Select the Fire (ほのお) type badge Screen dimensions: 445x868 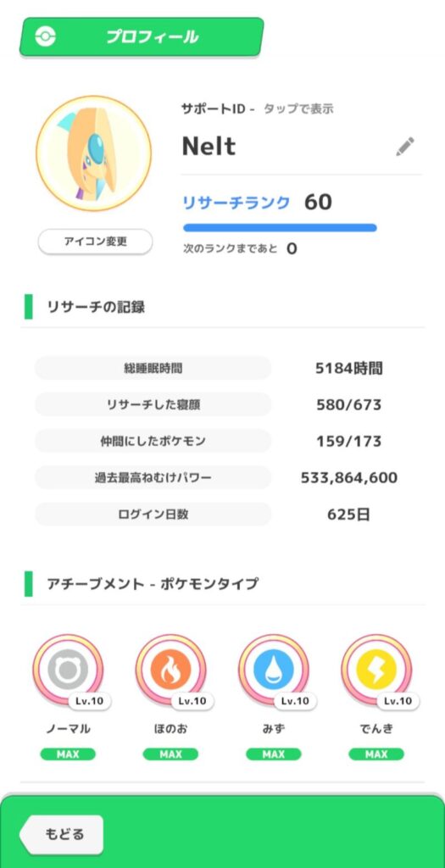pos(171,670)
